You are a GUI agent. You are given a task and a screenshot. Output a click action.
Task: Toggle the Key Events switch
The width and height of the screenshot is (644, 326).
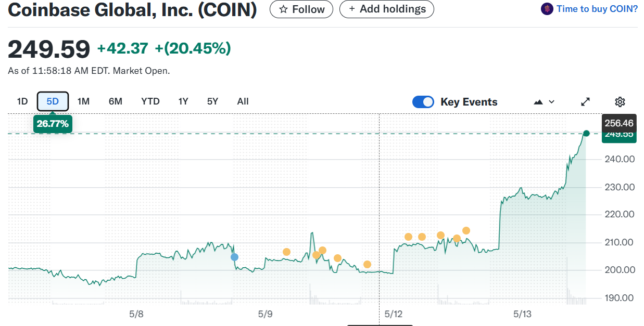click(423, 102)
